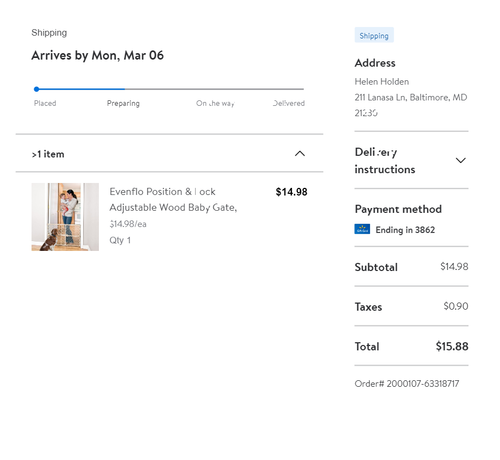Click the Ending in 3862 card text

tap(405, 230)
